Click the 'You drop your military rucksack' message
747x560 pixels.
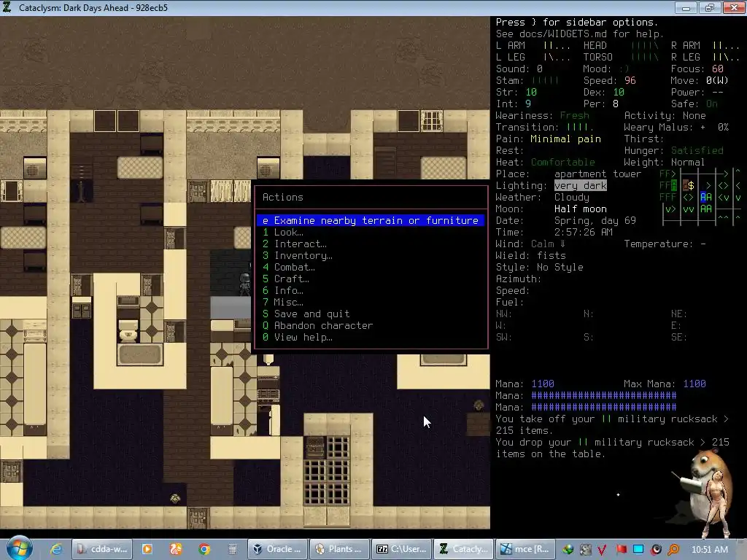pyautogui.click(x=612, y=448)
